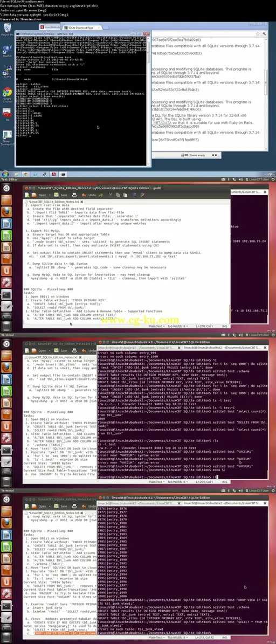
Task: Open Plain Text dropdown beside Ln 209, Col 1
Action: 158,482
